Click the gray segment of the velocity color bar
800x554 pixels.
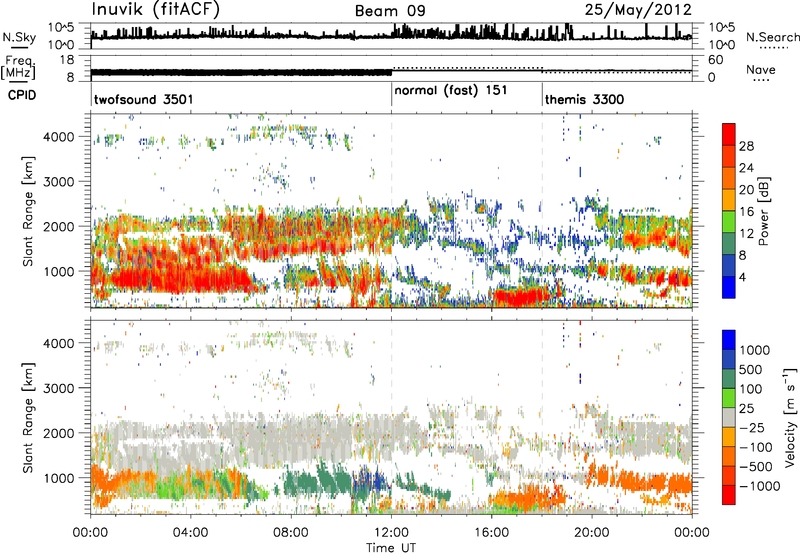coord(729,417)
